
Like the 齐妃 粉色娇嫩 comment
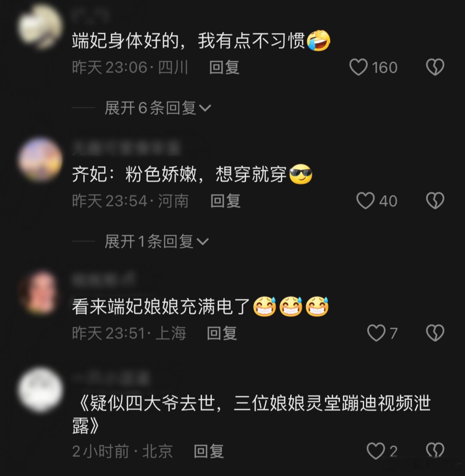click(365, 200)
